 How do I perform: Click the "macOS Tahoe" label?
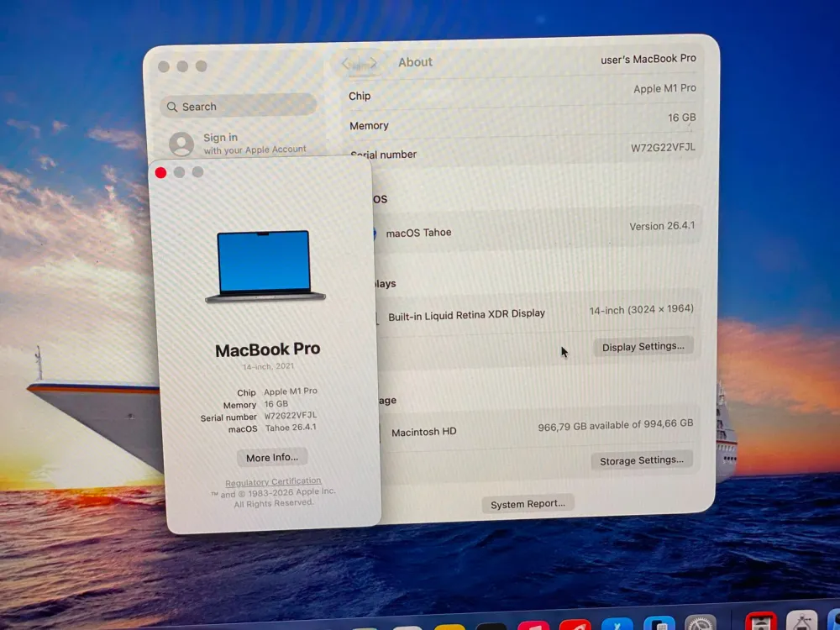[x=418, y=233]
